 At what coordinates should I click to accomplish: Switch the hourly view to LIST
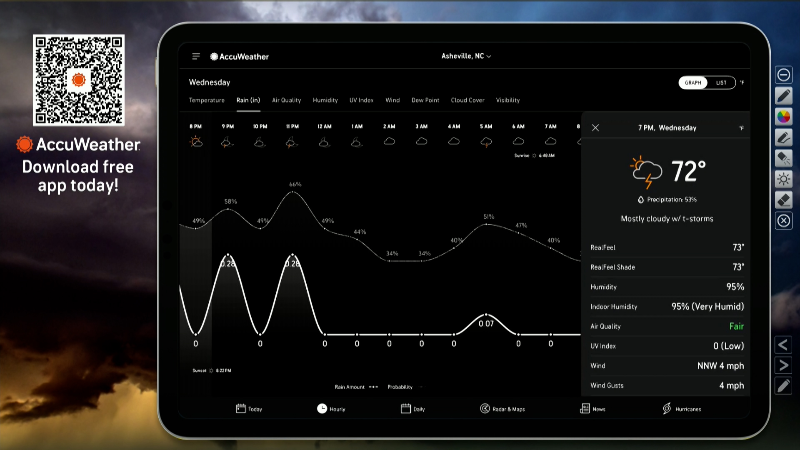tap(721, 83)
